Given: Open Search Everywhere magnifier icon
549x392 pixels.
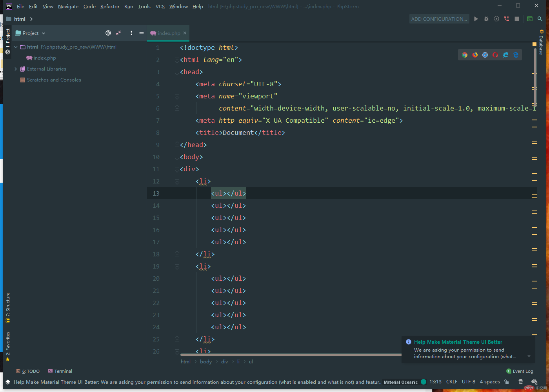Looking at the screenshot, I should 540,19.
